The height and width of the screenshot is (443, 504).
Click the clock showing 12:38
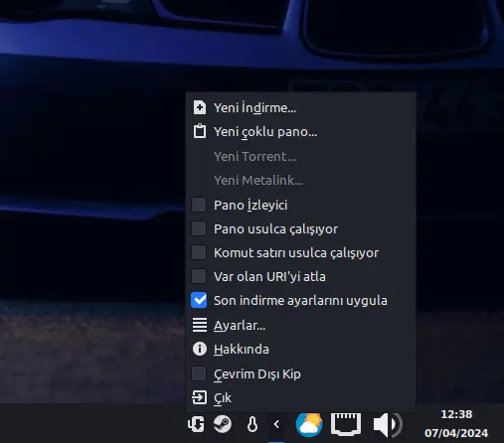point(456,414)
